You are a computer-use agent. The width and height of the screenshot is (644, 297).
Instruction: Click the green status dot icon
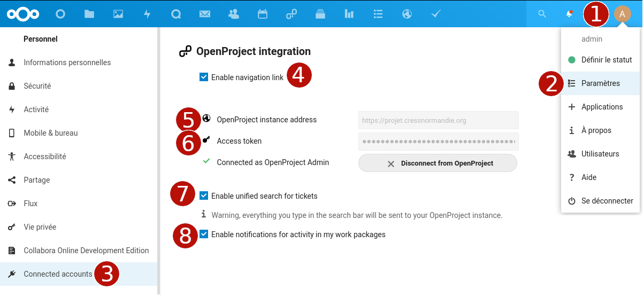[x=571, y=60]
